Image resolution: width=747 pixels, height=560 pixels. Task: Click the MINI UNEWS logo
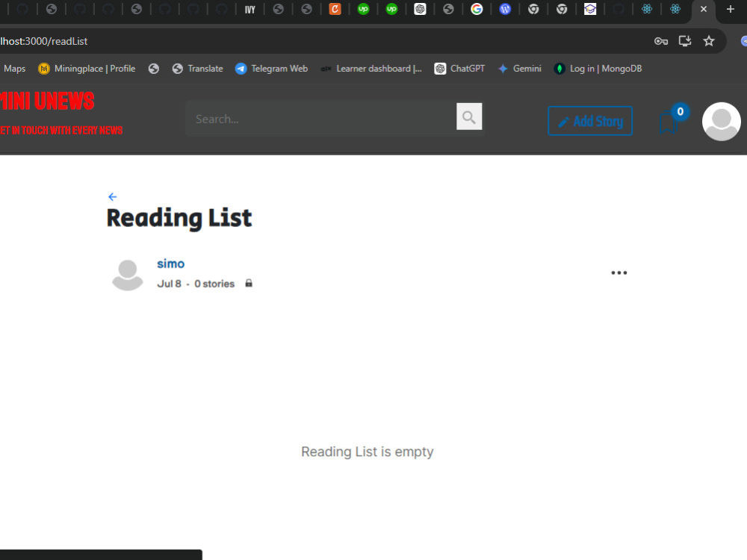[47, 101]
